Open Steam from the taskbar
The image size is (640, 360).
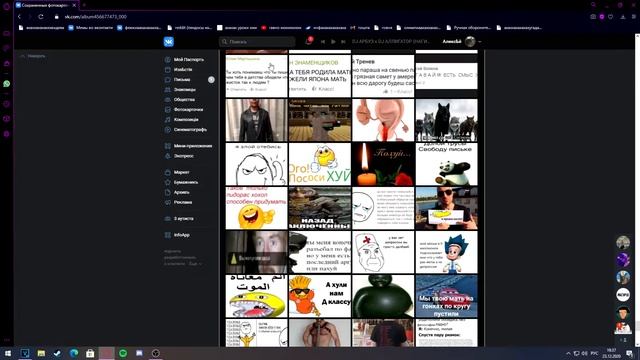tap(58, 353)
